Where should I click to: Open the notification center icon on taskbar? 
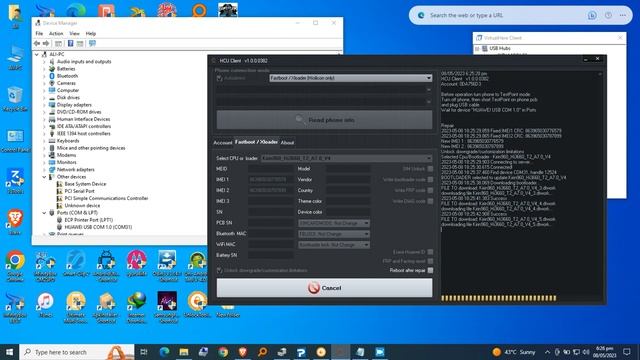[x=627, y=352]
